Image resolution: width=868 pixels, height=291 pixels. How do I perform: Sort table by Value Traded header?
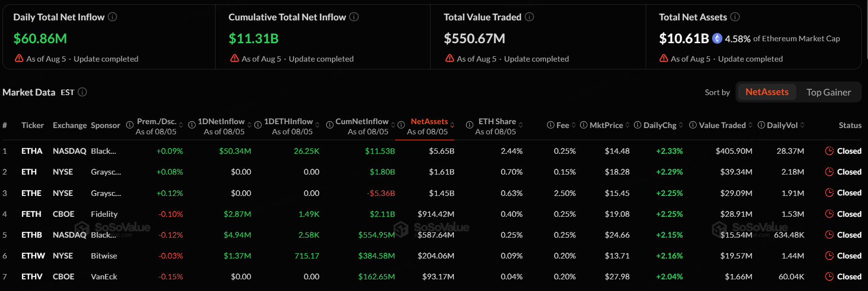click(722, 125)
